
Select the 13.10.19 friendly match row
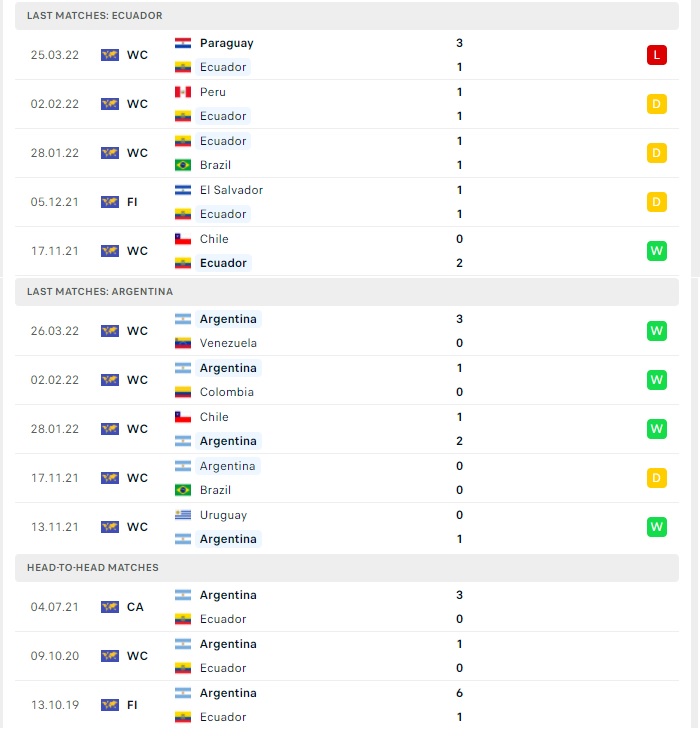347,705
